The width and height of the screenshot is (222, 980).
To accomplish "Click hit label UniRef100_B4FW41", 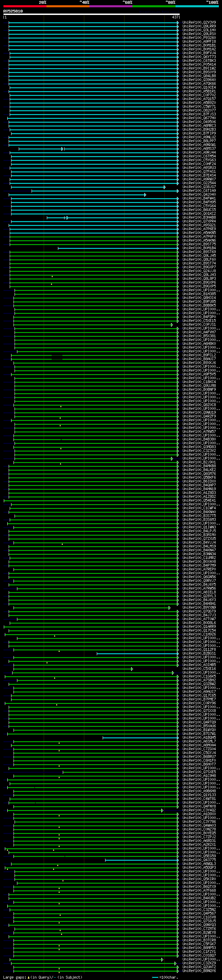I will (x=199, y=198).
